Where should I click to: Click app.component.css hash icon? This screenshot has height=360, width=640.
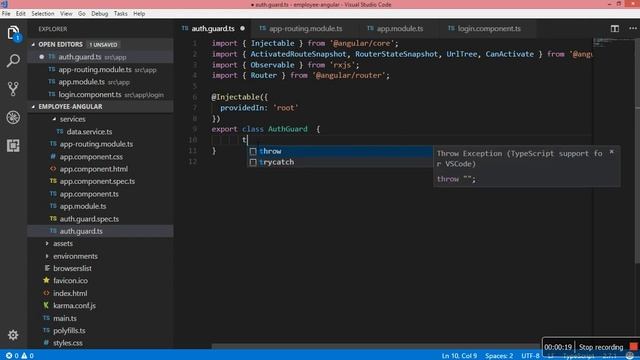pyautogui.click(x=53, y=156)
